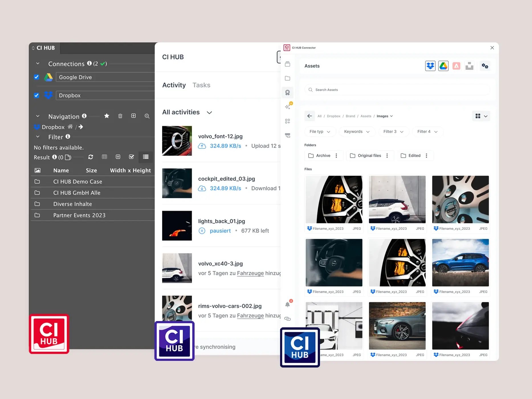532x399 pixels.
Task: Open Fahrzeuge link under rims-volvo-cars-002.jpg
Action: point(250,316)
